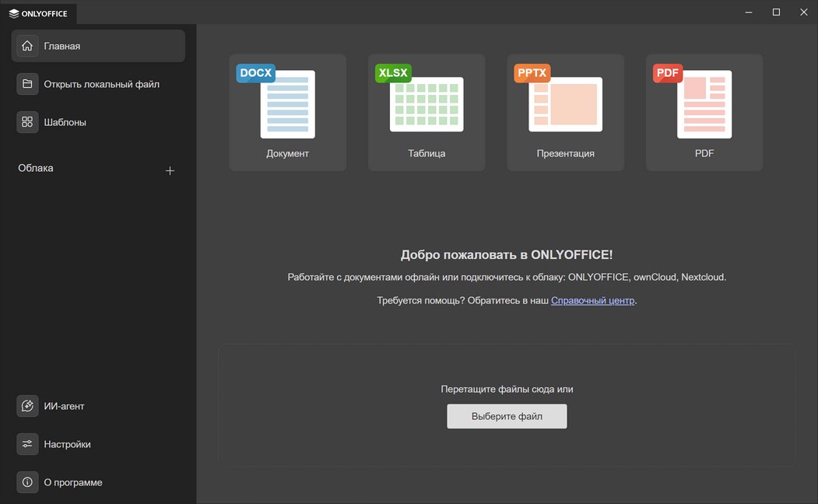
Task: Click the Облака section heading
Action: coord(36,168)
